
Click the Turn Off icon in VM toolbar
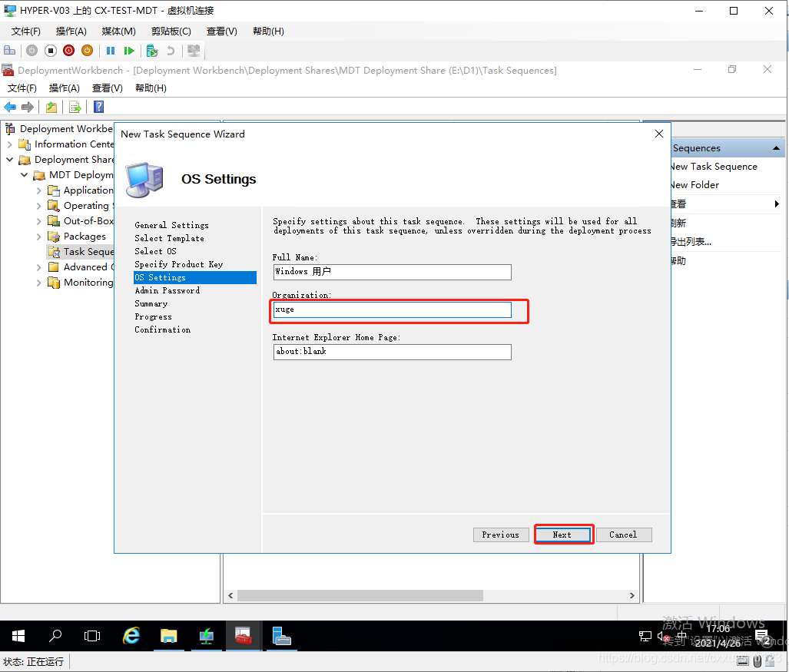tap(50, 50)
